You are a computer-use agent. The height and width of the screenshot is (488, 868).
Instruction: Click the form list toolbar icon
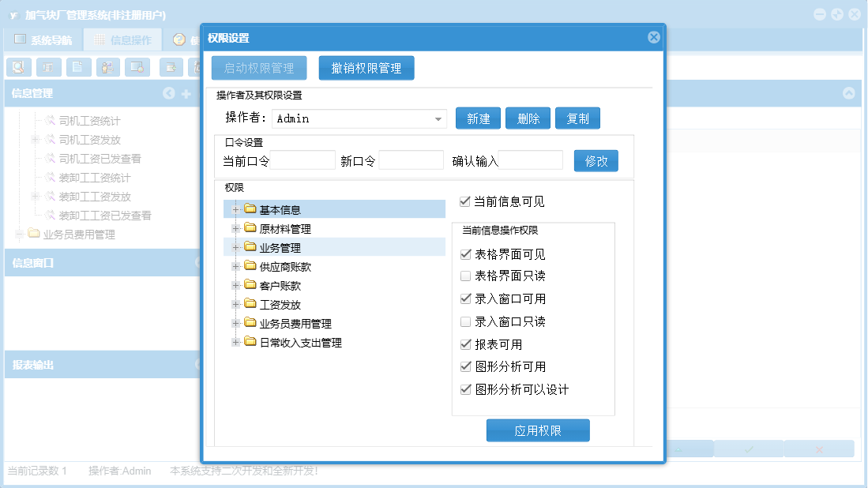pos(49,67)
